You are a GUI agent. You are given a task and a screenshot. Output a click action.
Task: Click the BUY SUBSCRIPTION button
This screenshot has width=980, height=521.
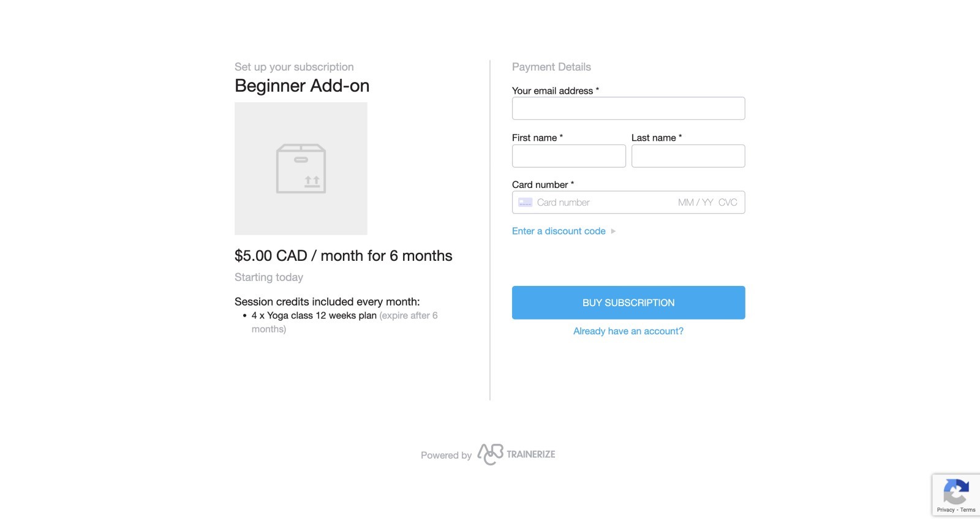(x=628, y=302)
